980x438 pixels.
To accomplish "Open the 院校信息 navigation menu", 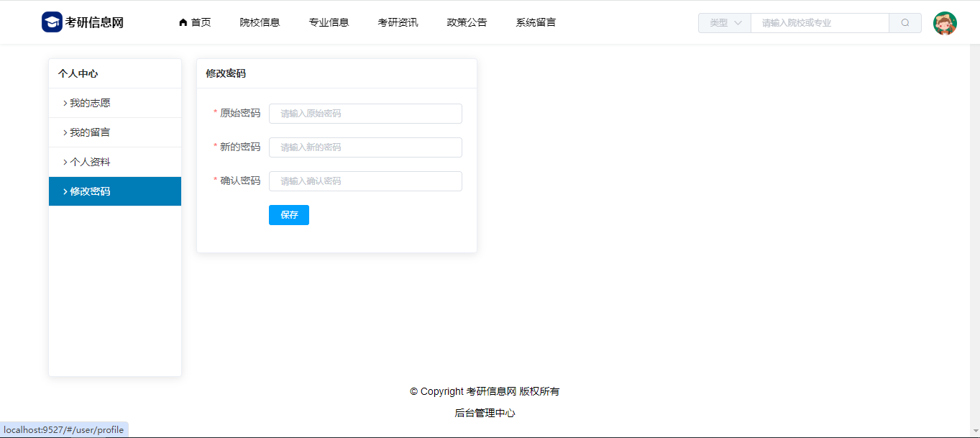I will coord(260,22).
